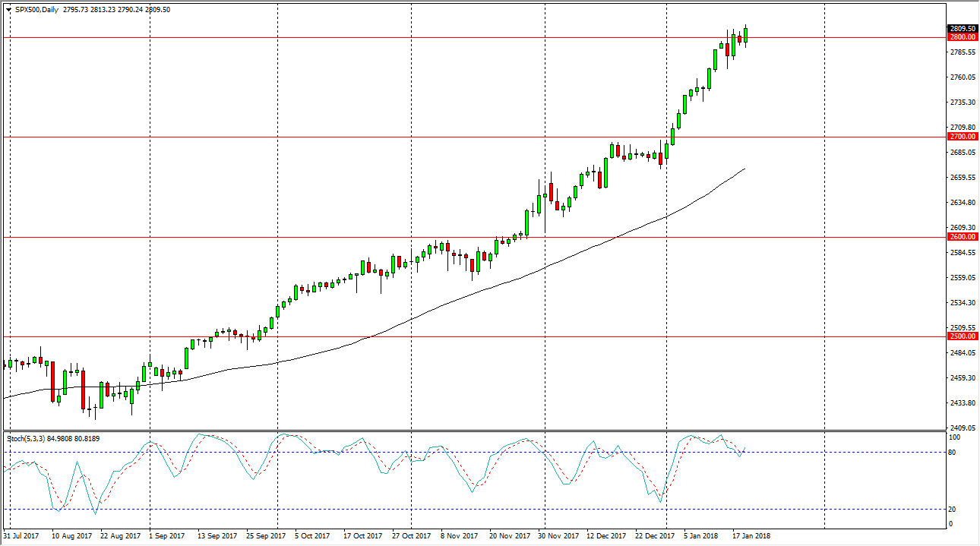Click the divider between chart and stochastic panels
980x546 pixels.
[x=456, y=431]
